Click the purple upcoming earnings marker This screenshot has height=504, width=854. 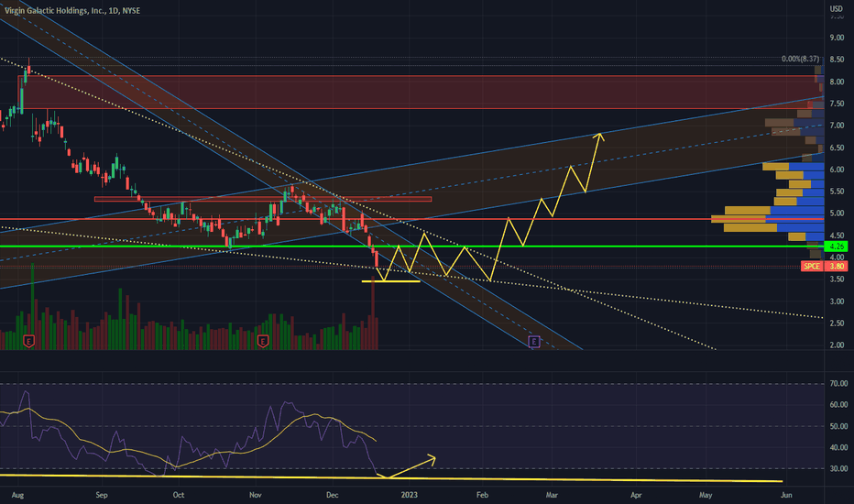click(534, 342)
